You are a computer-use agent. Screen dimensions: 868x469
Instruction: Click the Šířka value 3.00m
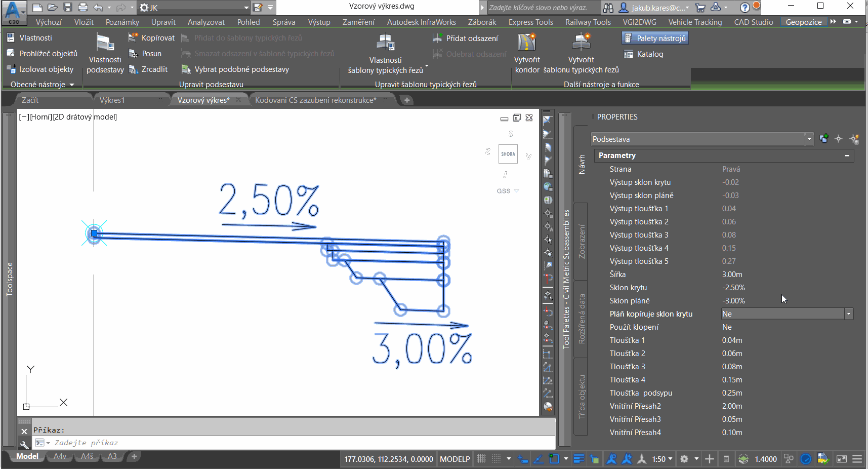click(x=732, y=275)
